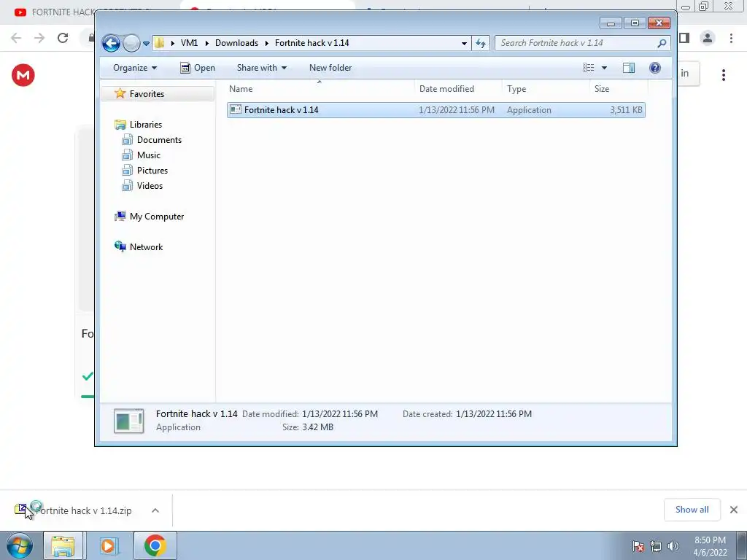
Task: Click the Action Center flag tray icon
Action: pos(638,546)
